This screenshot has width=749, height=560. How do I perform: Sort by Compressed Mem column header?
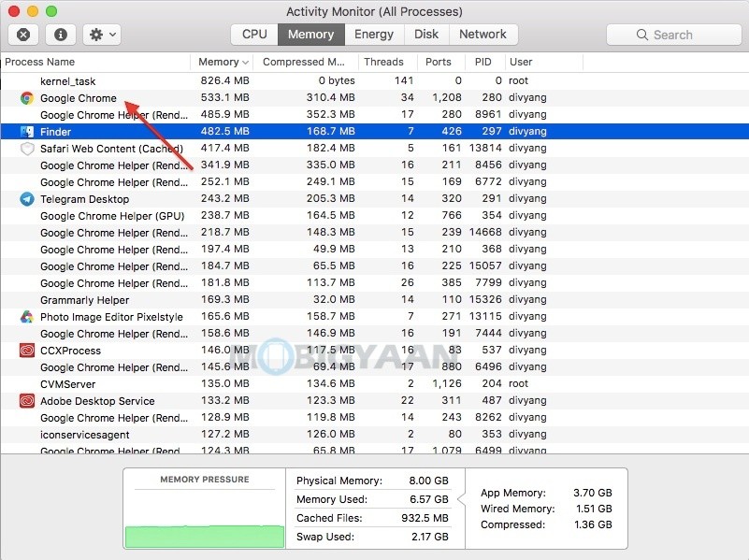(305, 62)
